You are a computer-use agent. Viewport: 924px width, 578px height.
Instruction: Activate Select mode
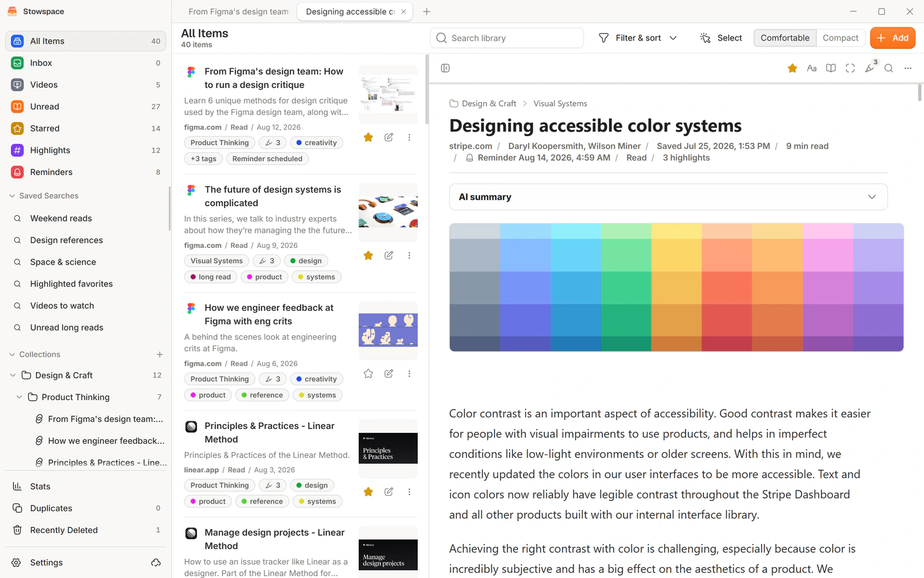[x=721, y=38]
